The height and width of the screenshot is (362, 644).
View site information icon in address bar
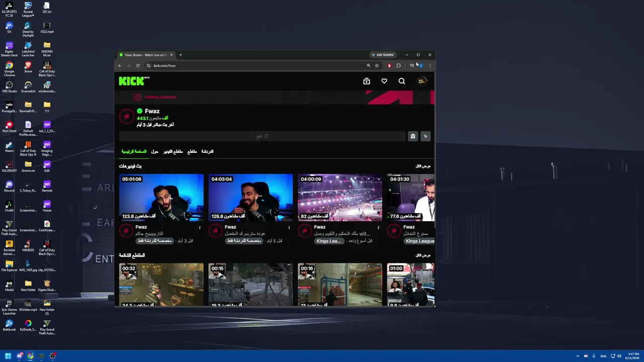pos(148,65)
